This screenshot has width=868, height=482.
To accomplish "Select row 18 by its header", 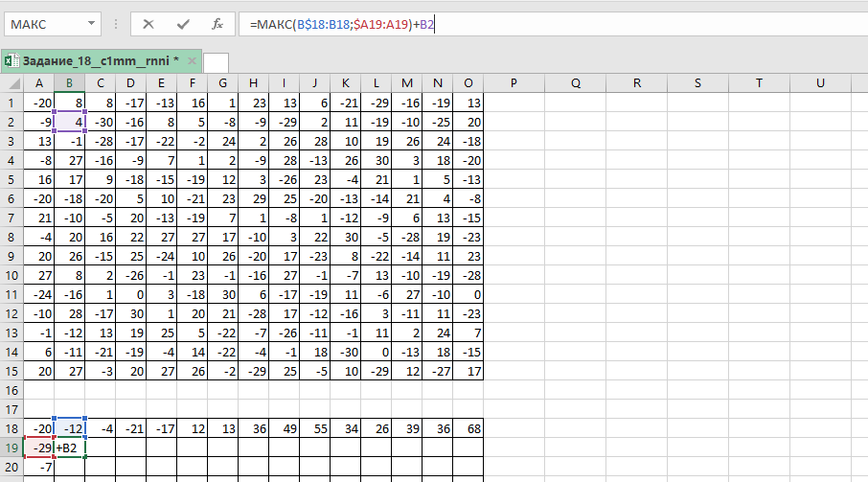I will pos(11,428).
